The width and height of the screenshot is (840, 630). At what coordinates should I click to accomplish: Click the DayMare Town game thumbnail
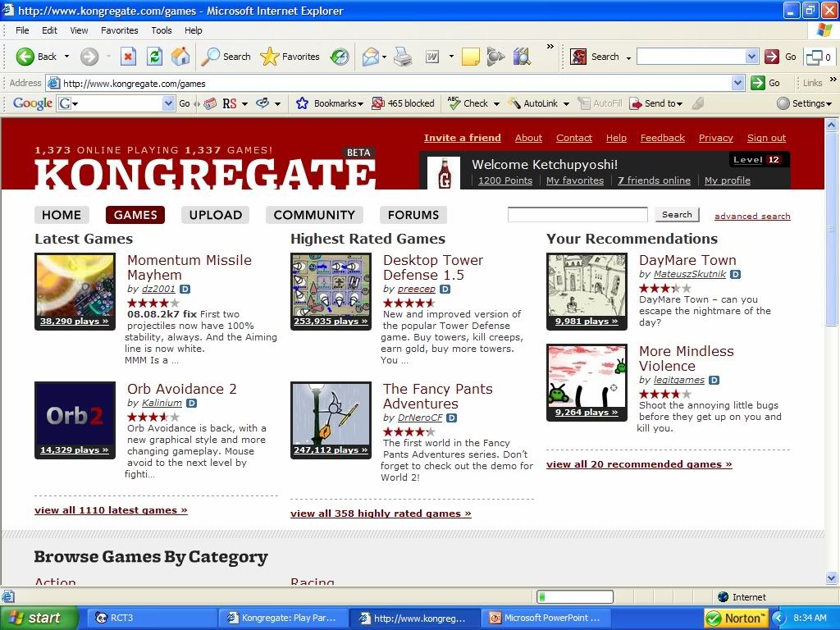[x=587, y=291]
